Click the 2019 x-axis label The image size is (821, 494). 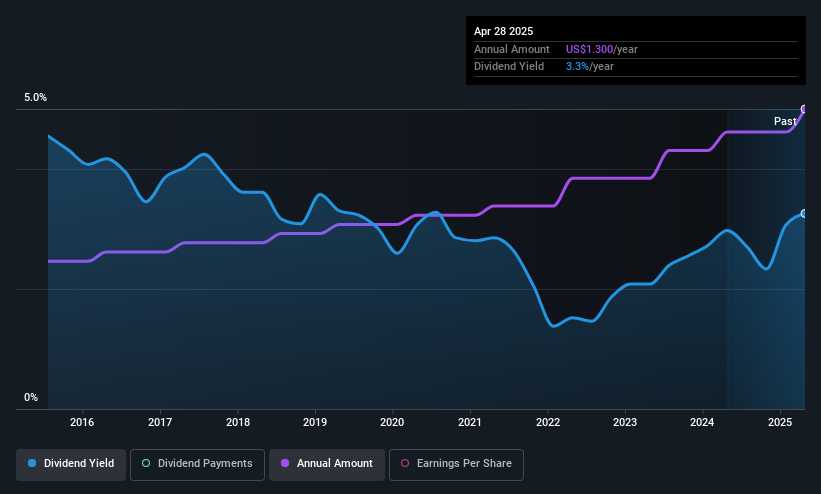pyautogui.click(x=315, y=422)
